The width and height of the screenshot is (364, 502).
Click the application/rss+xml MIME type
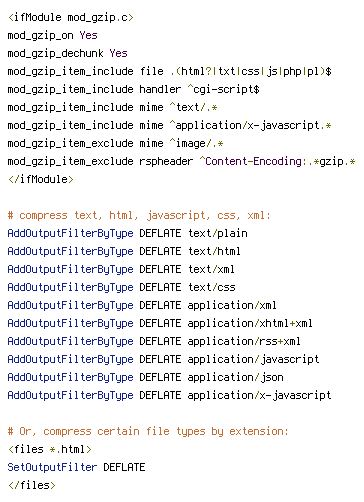pyautogui.click(x=244, y=341)
